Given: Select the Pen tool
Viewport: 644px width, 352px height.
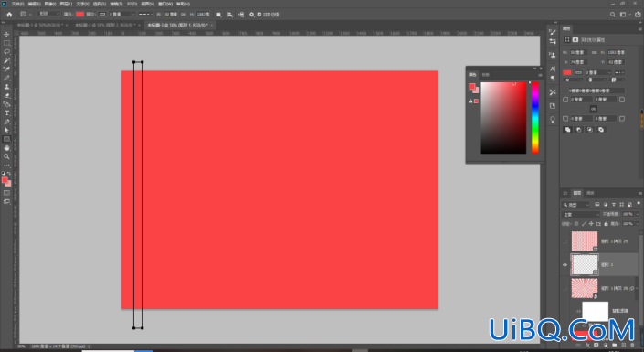Looking at the screenshot, I should tap(6, 122).
